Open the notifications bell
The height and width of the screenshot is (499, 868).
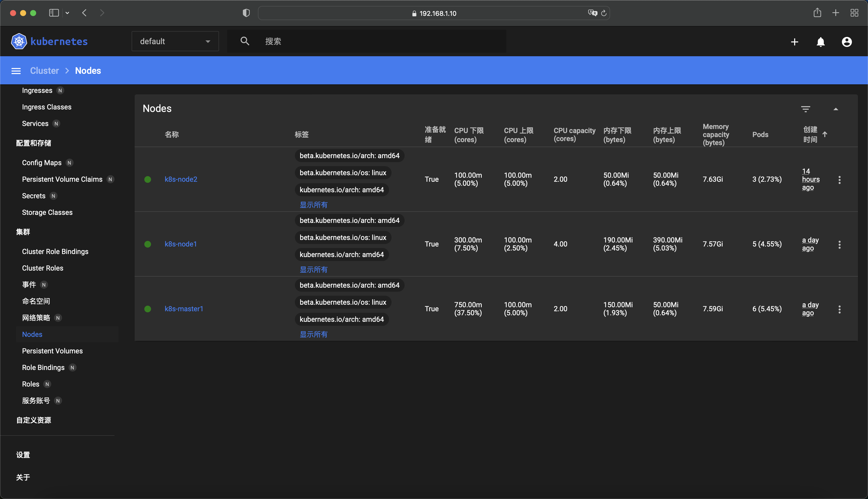click(821, 42)
